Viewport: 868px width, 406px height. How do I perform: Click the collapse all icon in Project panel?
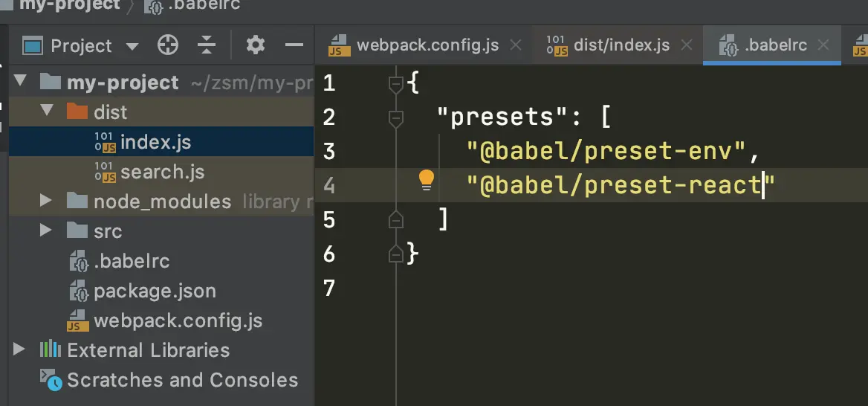[x=207, y=45]
